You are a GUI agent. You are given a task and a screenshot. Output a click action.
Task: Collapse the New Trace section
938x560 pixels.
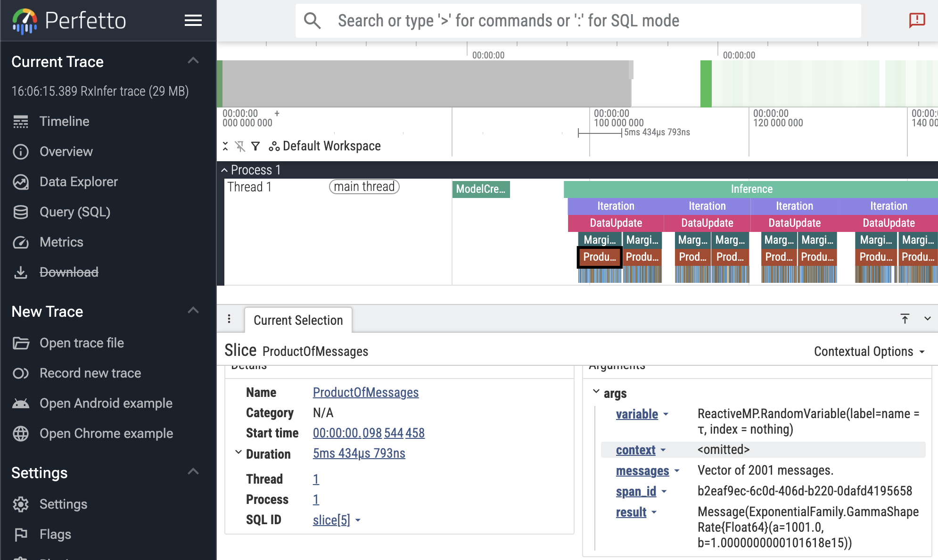[193, 311]
